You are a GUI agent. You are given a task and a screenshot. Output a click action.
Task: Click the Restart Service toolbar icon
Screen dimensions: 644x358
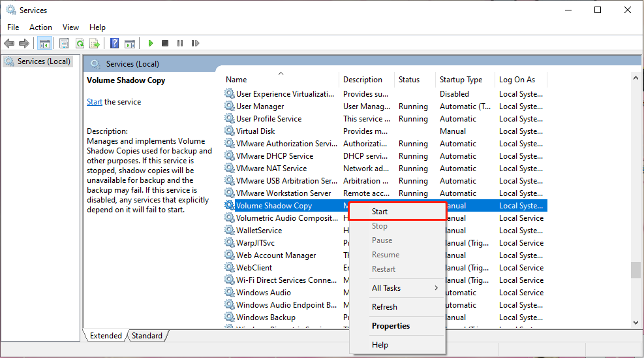pyautogui.click(x=195, y=43)
